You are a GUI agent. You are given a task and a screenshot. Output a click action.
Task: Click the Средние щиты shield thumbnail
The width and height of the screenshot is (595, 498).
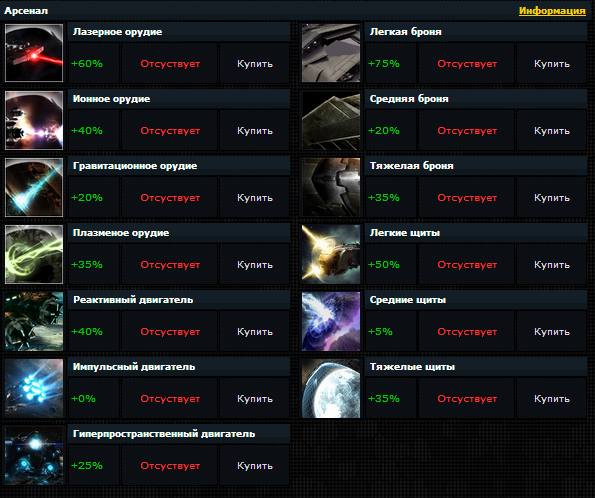point(331,321)
